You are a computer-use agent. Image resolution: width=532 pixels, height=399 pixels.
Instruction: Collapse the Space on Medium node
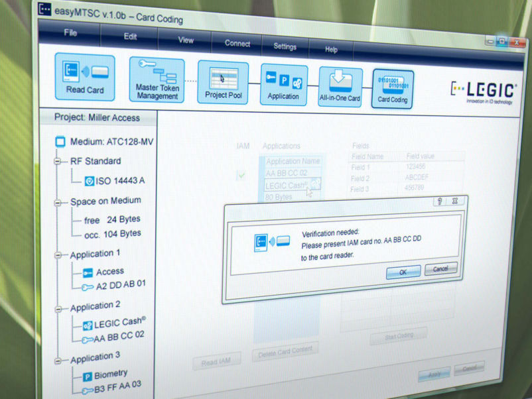coord(57,203)
